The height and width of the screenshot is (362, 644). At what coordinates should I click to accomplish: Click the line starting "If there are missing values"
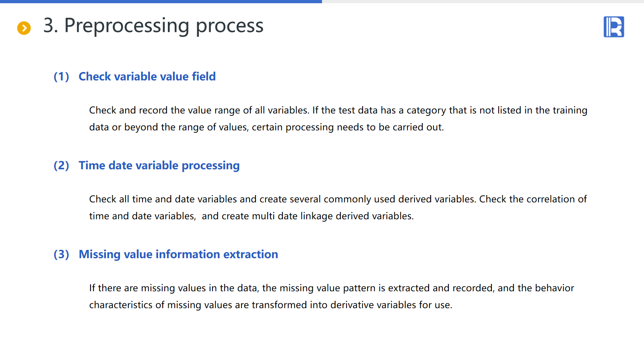point(332,288)
